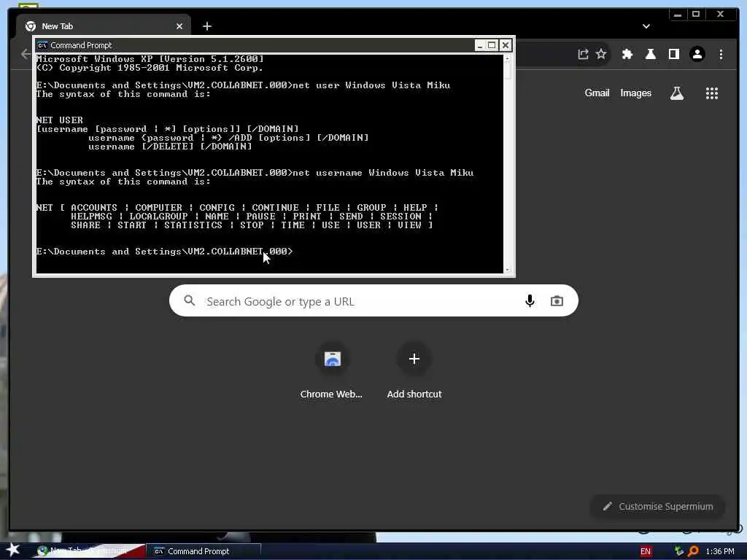Screen dimensions: 747x560
Task: Click the browser Back arrow
Action: [26, 54]
